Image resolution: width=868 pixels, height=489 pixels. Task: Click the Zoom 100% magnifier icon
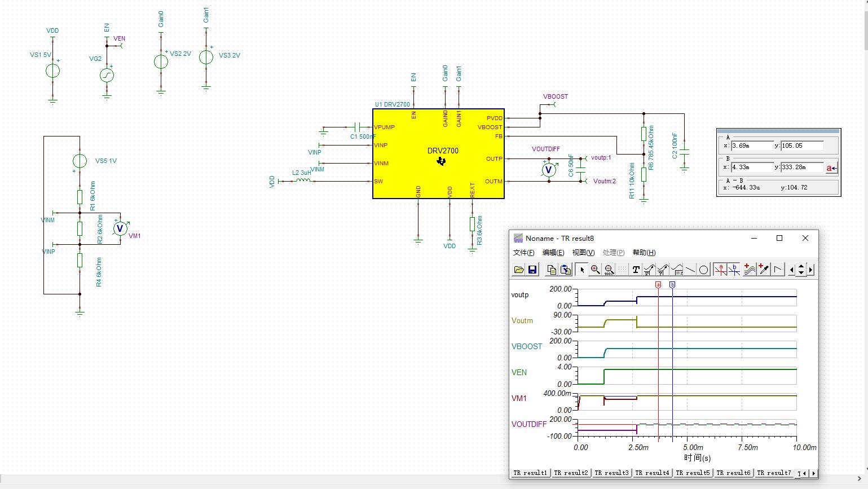(x=609, y=270)
